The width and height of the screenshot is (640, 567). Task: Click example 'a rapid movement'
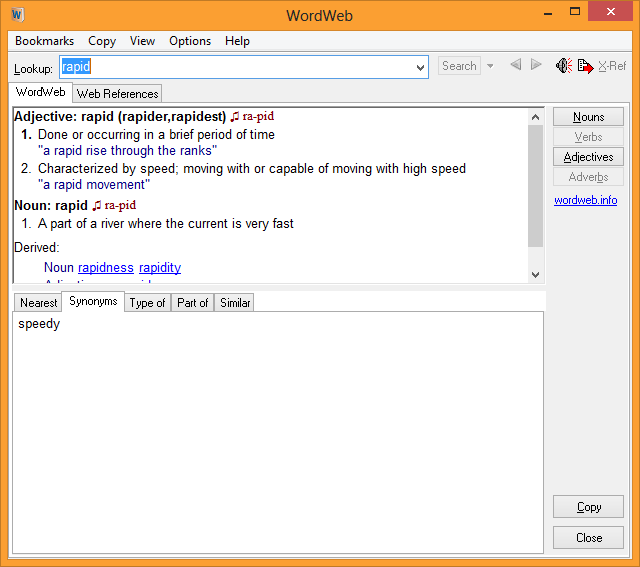point(94,185)
